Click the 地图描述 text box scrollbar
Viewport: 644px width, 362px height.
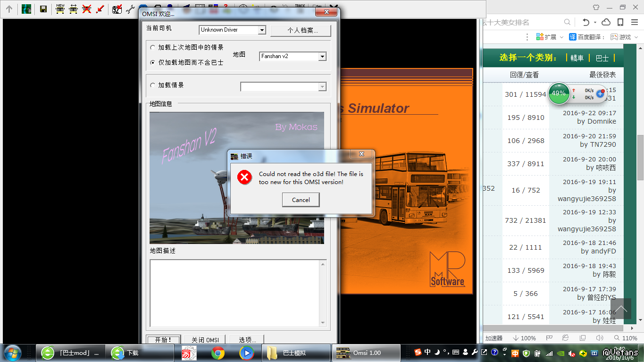point(323,293)
